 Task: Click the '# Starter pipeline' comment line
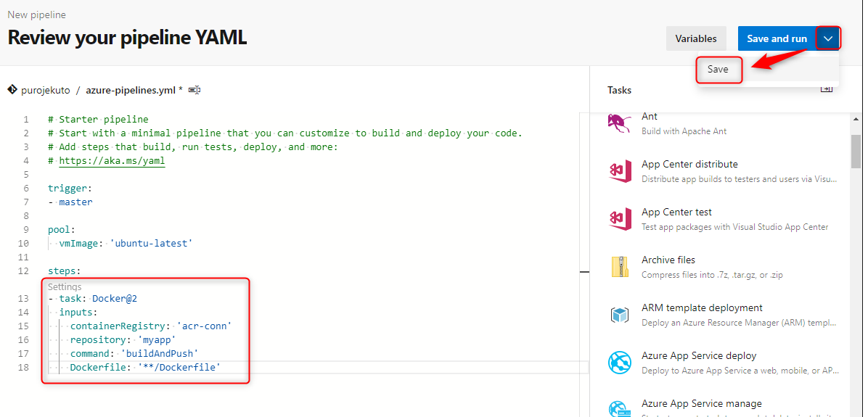coord(98,120)
